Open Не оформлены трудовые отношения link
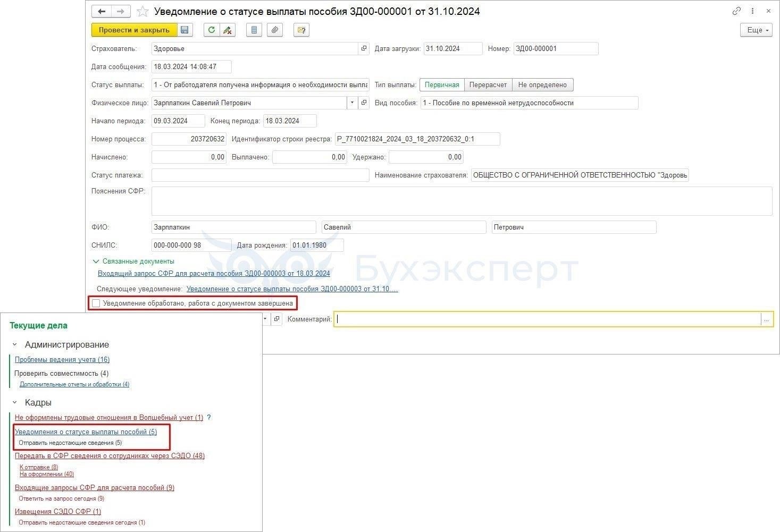Screen dimensions: 780x532 click(x=109, y=417)
